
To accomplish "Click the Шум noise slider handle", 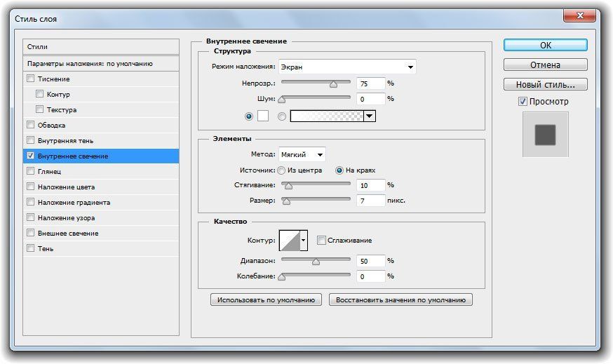I will 281,100.
